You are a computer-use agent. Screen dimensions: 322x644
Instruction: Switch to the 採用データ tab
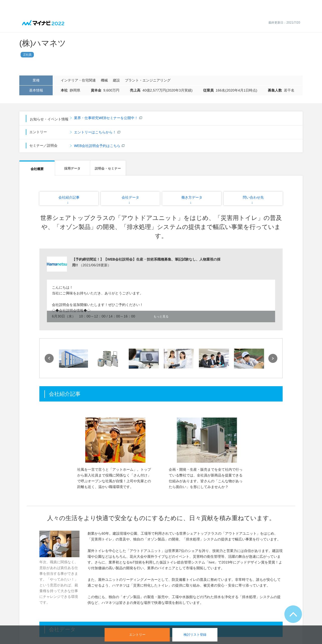coord(72,168)
